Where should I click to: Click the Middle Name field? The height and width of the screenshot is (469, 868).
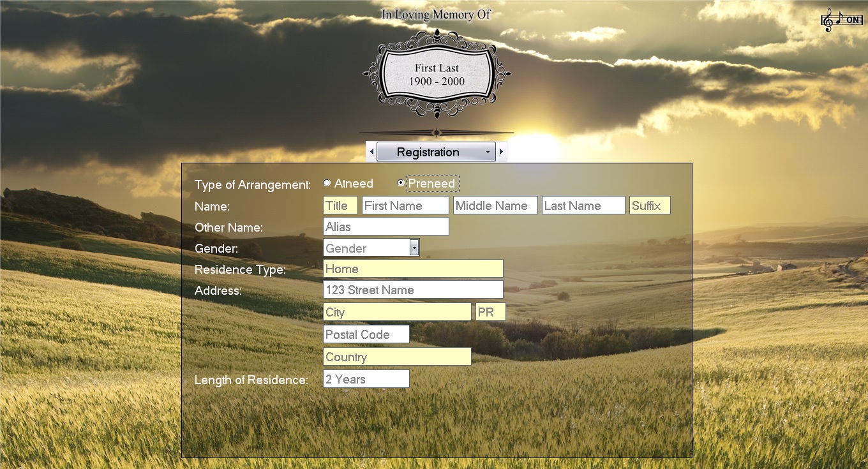click(495, 205)
